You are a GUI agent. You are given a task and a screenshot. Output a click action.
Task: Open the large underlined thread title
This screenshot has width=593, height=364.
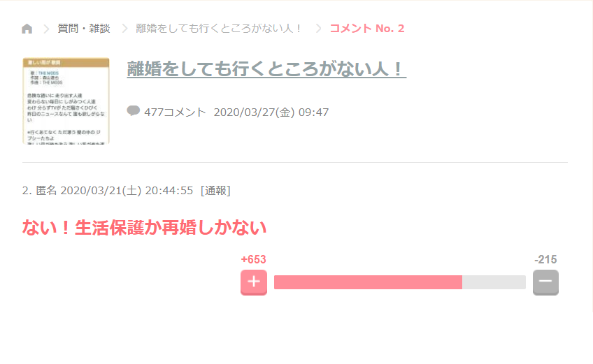point(266,68)
